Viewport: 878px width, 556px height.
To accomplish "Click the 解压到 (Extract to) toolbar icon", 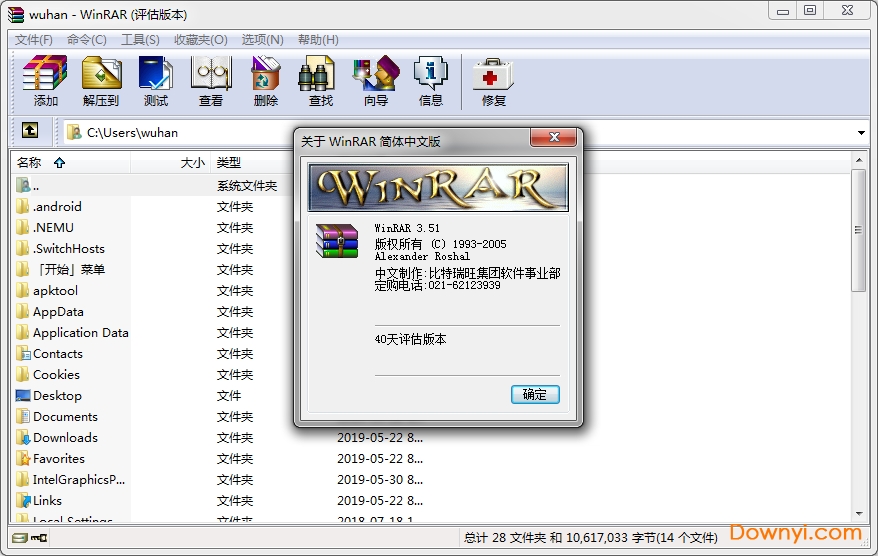I will coord(101,73).
